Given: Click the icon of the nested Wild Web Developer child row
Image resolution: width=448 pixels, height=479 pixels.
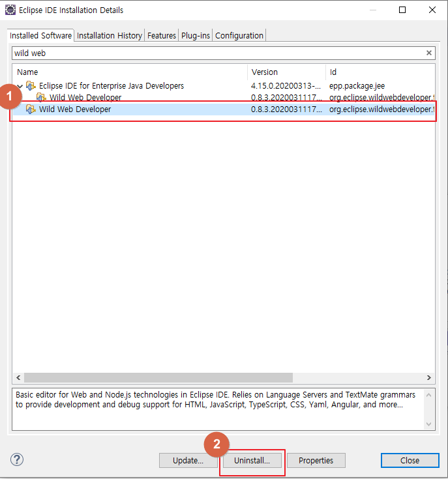Looking at the screenshot, I should (41, 98).
